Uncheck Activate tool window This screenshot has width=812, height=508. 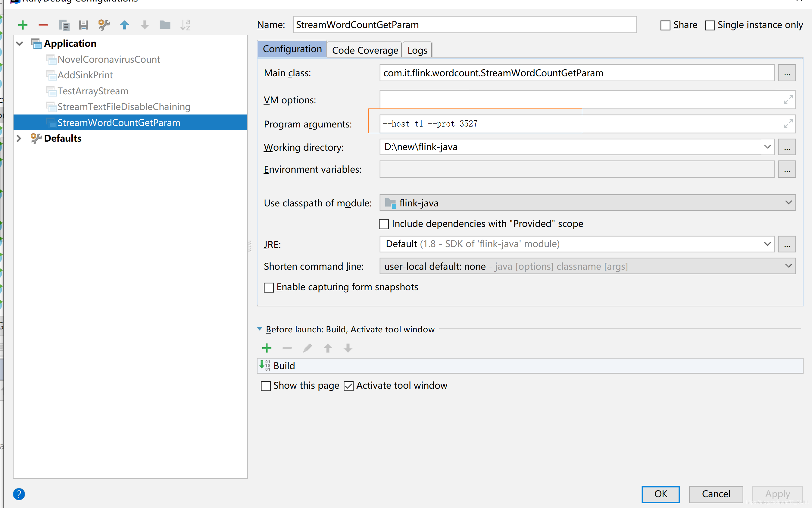click(x=348, y=386)
